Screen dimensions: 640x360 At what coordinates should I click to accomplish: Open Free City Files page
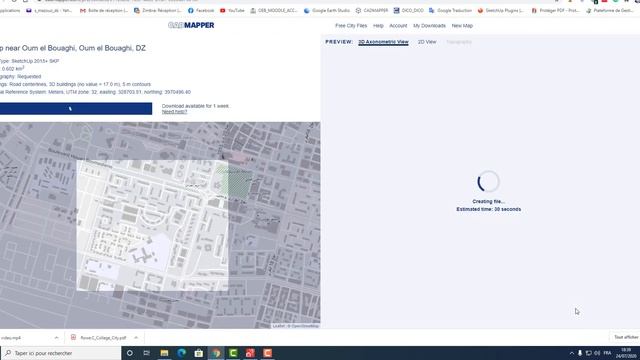click(351, 26)
